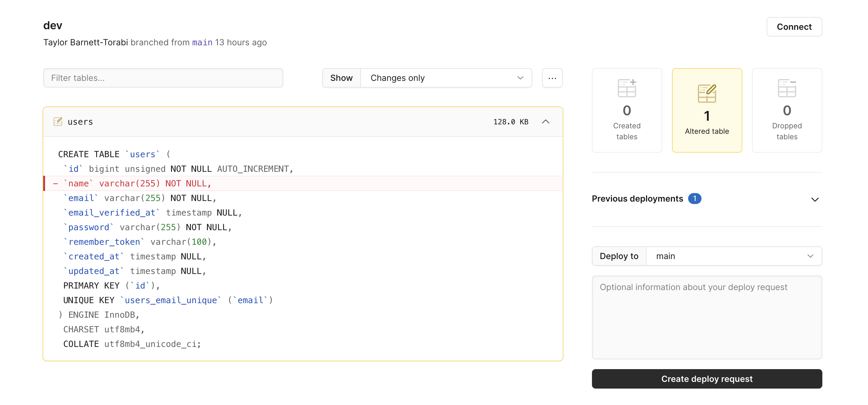
Task: Click the collapse arrow on users table
Action: pos(545,121)
